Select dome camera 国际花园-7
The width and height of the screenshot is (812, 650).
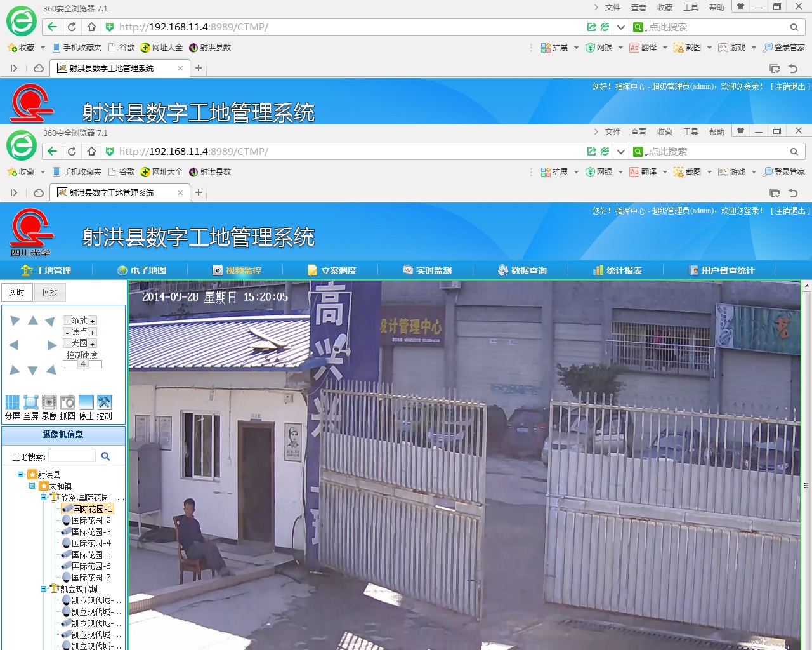pos(86,578)
